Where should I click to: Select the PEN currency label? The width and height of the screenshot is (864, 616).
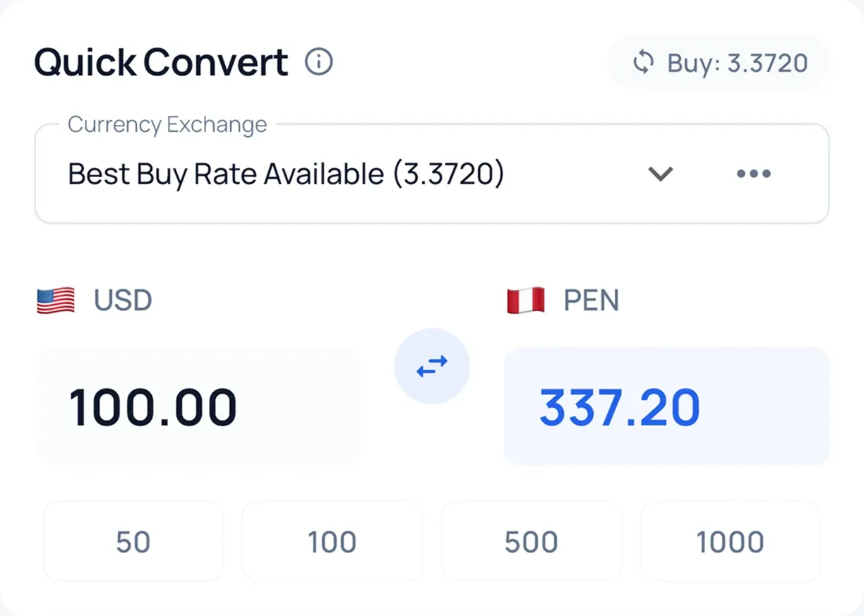pos(591,301)
